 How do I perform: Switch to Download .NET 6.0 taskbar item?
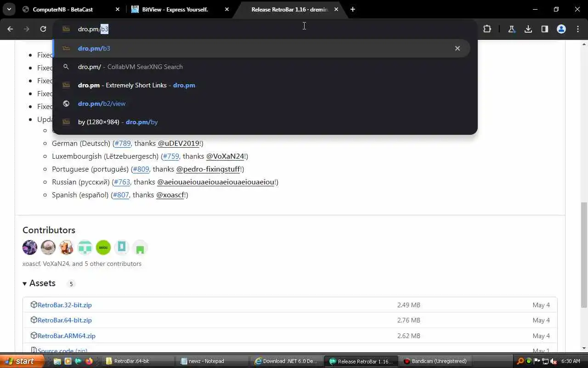pyautogui.click(x=288, y=361)
